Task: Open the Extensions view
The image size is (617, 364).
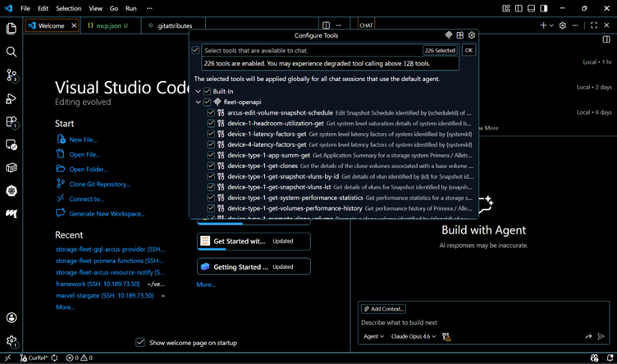Action: (x=11, y=122)
